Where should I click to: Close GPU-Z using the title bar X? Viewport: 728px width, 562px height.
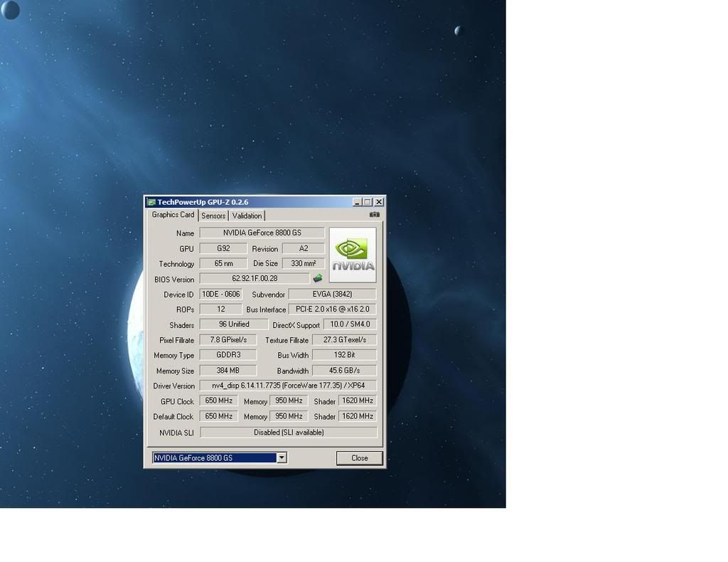pos(379,202)
